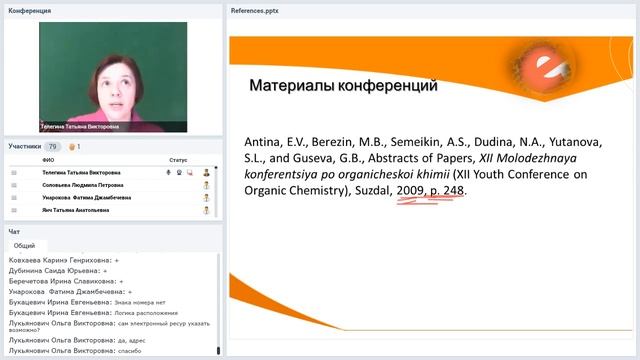Click the slide title 'Материалы конференций'
The image size is (640, 360).
343,85
